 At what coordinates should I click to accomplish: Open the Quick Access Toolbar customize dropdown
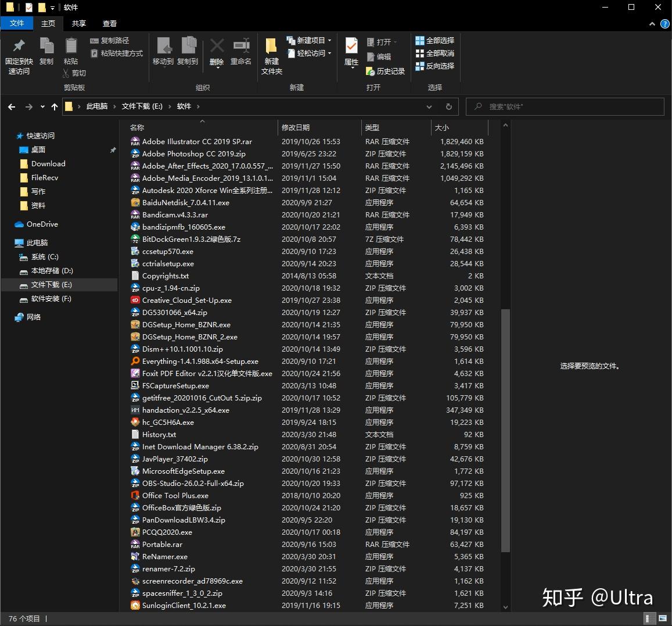click(52, 8)
